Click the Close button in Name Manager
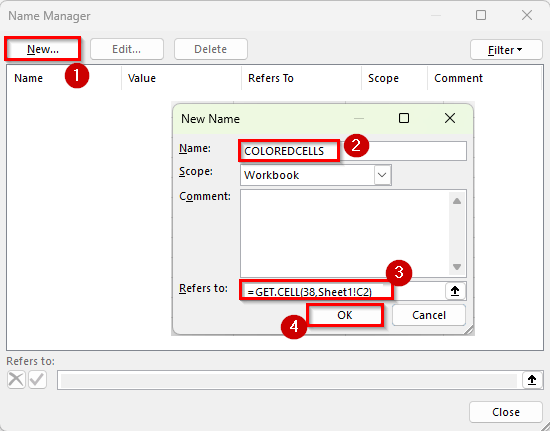Viewport: 550px width, 431px height. (506, 412)
